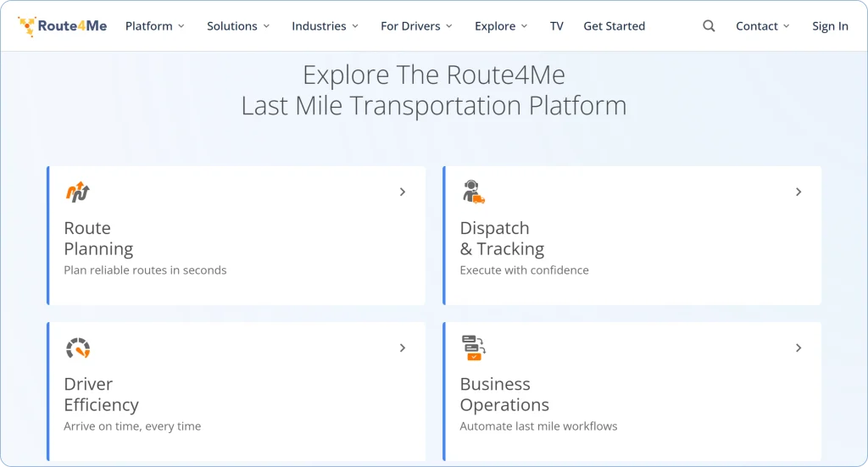The height and width of the screenshot is (467, 868).
Task: Click "Arrive on time, every time" text
Action: click(x=132, y=426)
